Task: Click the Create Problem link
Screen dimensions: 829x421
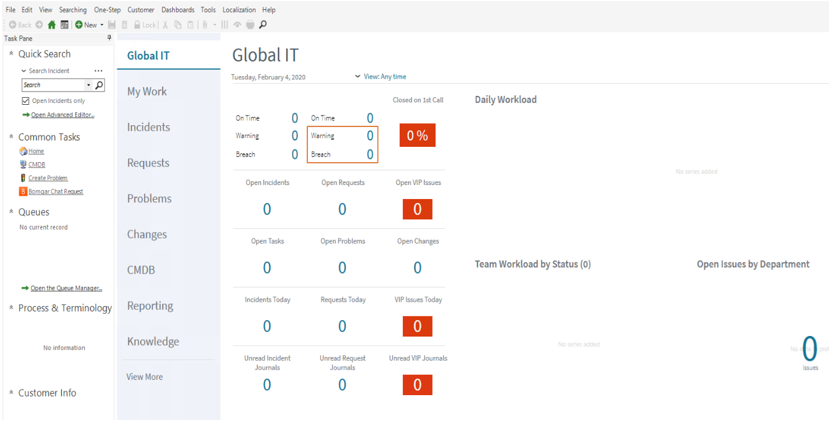Action: (48, 178)
